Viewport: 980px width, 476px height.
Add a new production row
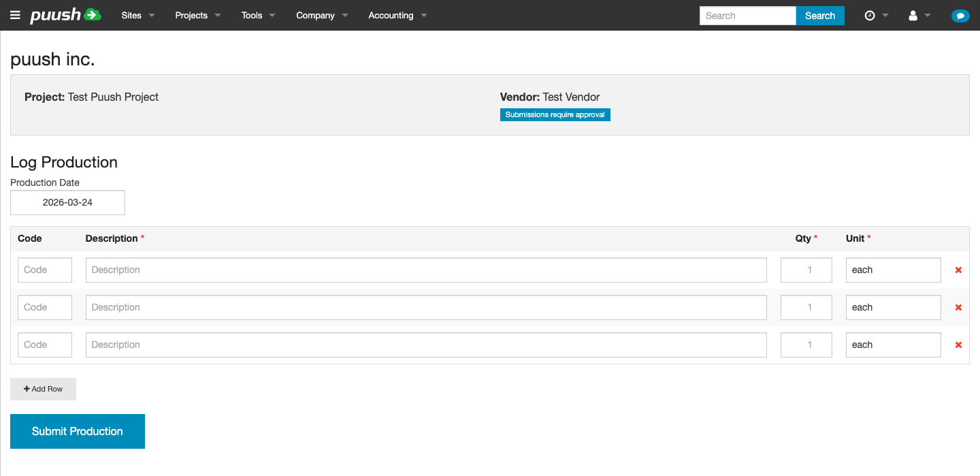tap(43, 389)
